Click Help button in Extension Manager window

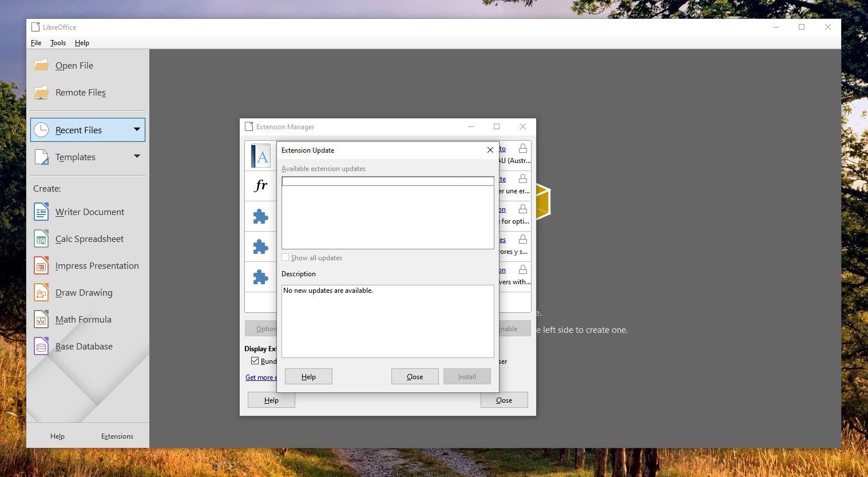click(x=271, y=400)
